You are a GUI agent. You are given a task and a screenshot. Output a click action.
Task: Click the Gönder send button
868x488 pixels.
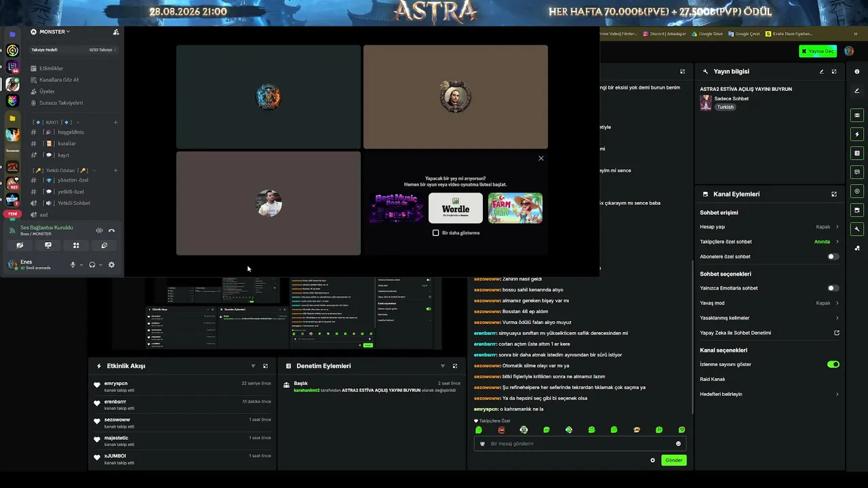674,460
